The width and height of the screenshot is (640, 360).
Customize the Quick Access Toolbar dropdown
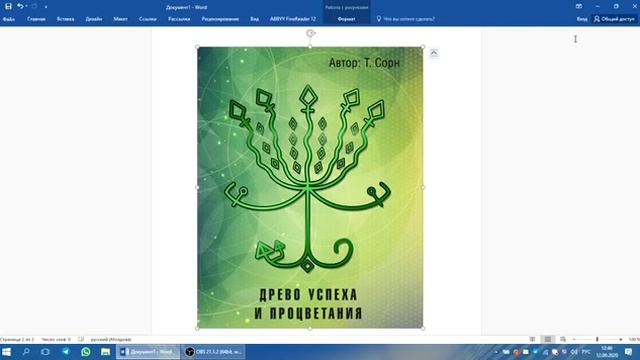[46, 7]
